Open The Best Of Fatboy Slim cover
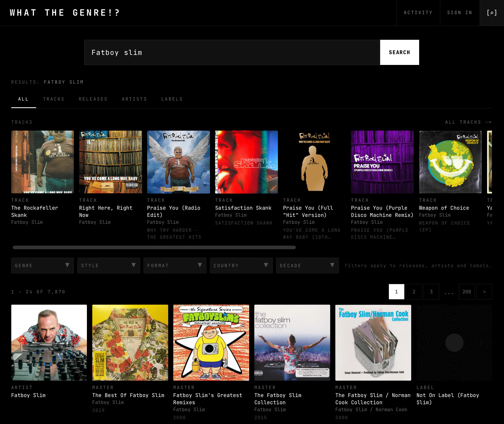 click(130, 343)
